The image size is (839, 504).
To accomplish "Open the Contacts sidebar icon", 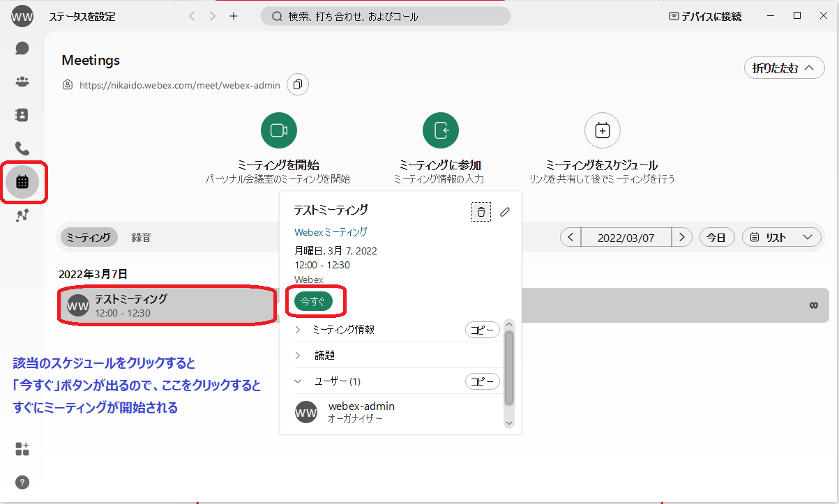I will tap(22, 114).
